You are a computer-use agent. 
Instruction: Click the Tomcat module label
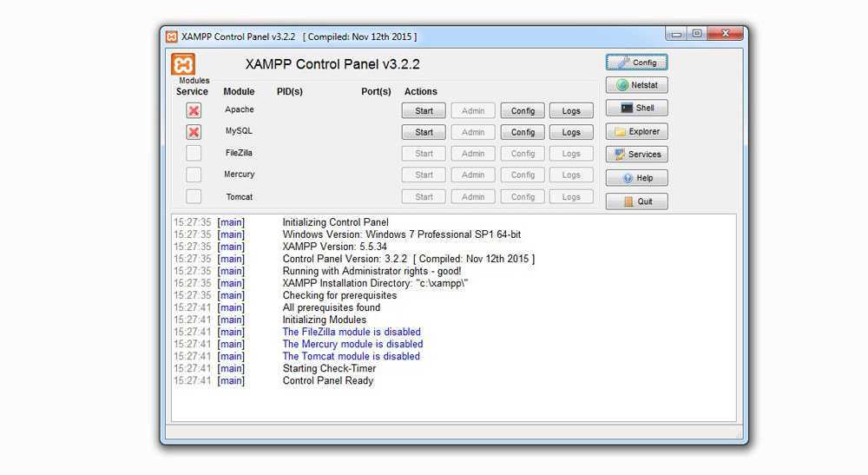pyautogui.click(x=240, y=196)
